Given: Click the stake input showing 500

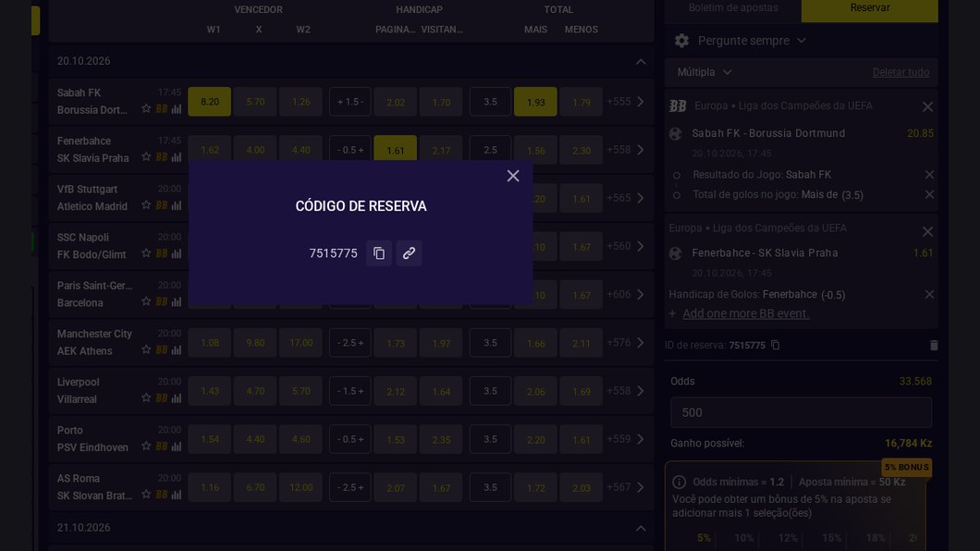Looking at the screenshot, I should 801,412.
